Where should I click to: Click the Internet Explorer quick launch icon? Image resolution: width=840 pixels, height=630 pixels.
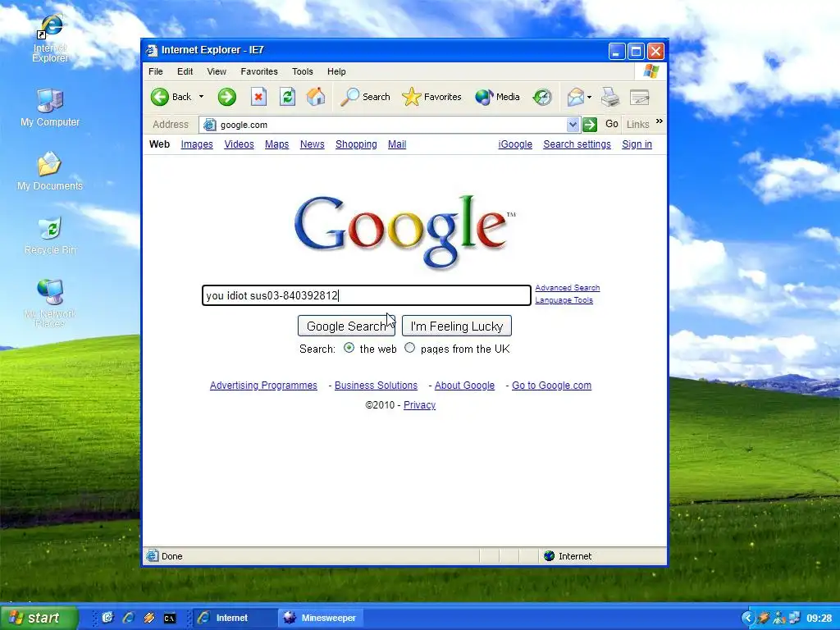click(129, 618)
